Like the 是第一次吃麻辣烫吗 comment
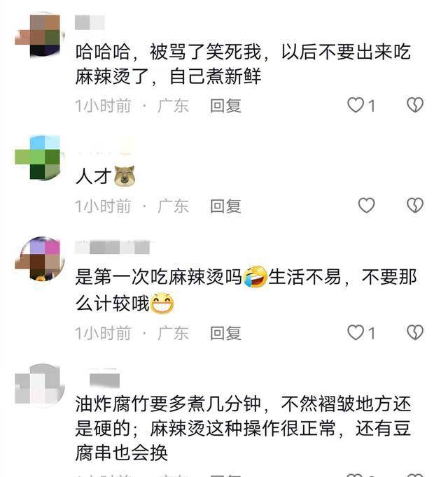 (356, 332)
